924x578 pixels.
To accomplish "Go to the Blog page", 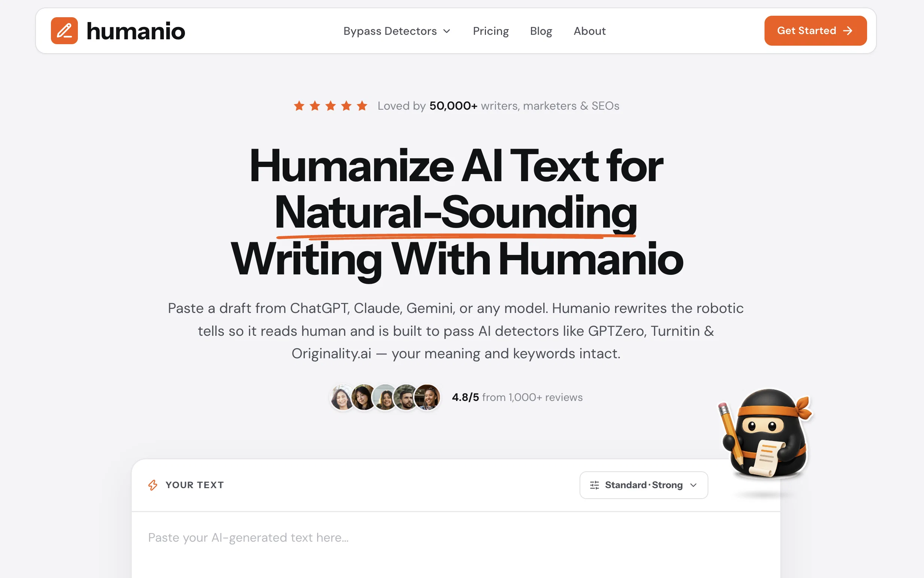I will coord(541,31).
